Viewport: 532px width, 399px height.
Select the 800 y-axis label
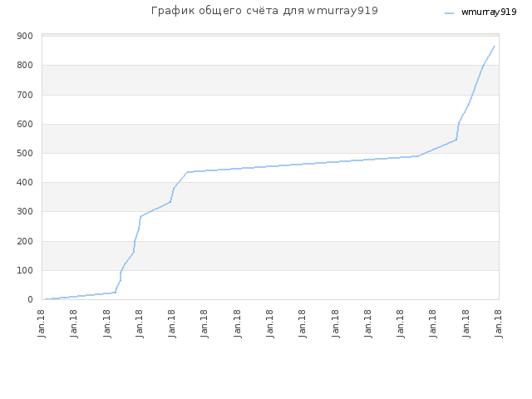tap(25, 65)
